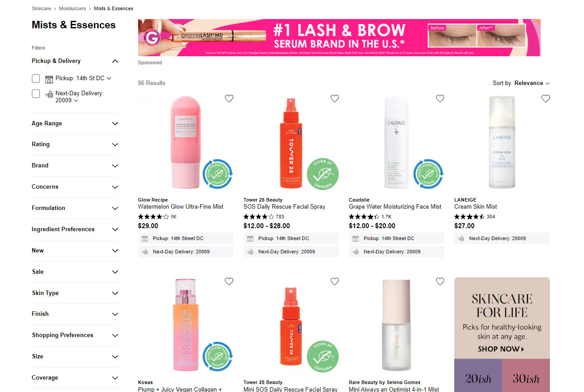Screen dimensions: 584x392
Task: Click heart icon on SOS Daily Rescue Spray
Action: [335, 98]
